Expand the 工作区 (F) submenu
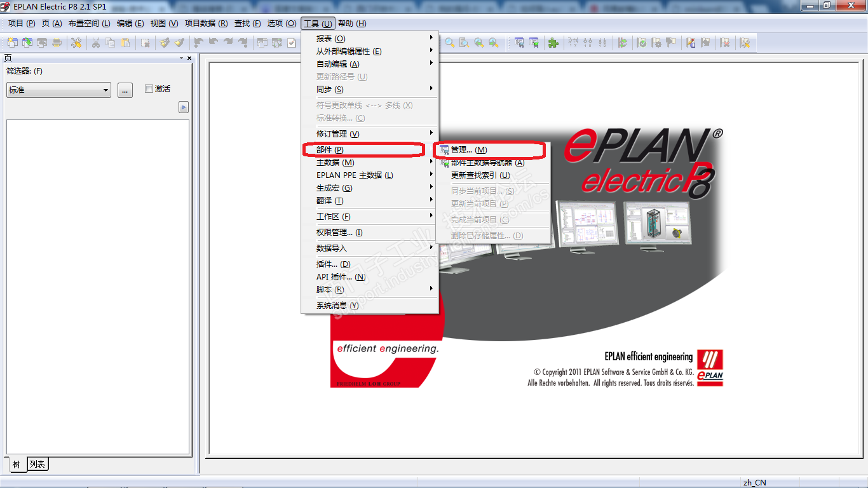This screenshot has width=868, height=488. click(x=370, y=217)
